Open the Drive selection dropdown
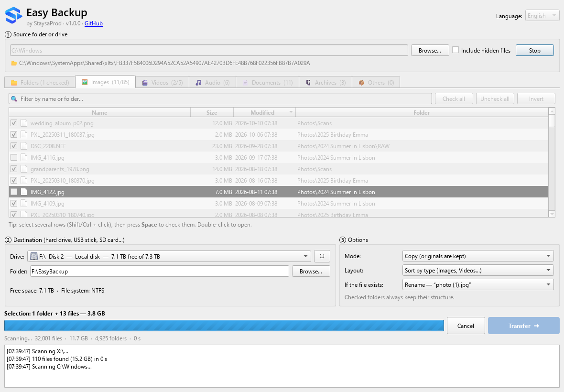564x392 pixels. tap(169, 256)
